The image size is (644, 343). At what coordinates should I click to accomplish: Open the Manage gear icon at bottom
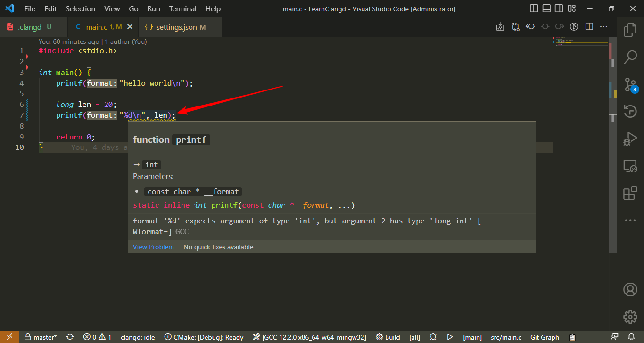point(630,317)
